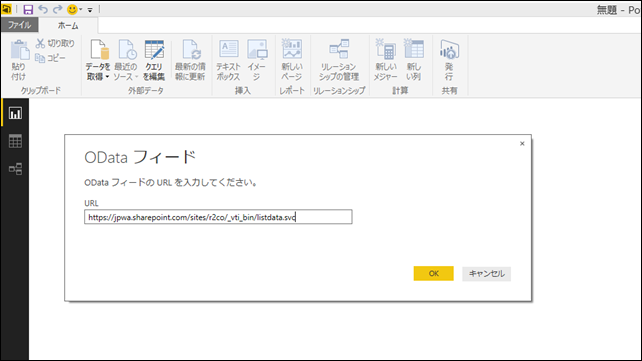Viewport: 642px width, 361px height.
Task: Switch to the Data table view sidebar icon
Action: [x=15, y=141]
